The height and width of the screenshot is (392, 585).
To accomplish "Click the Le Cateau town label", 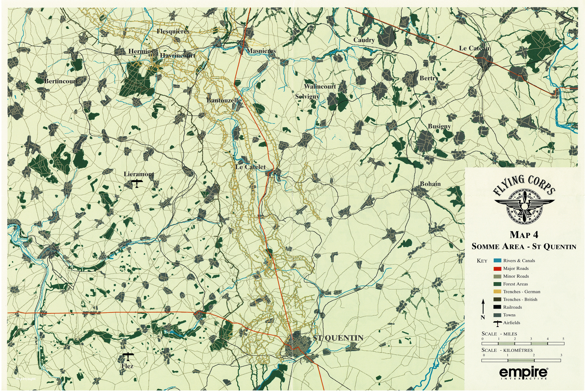I will point(474,48).
